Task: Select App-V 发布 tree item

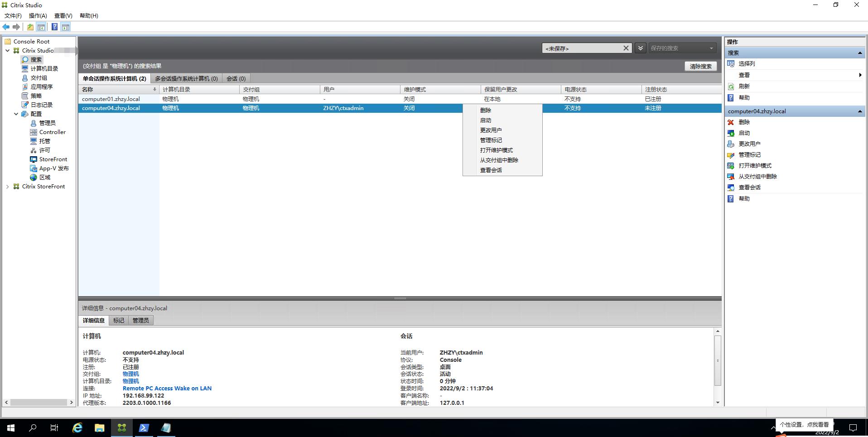Action: click(54, 168)
